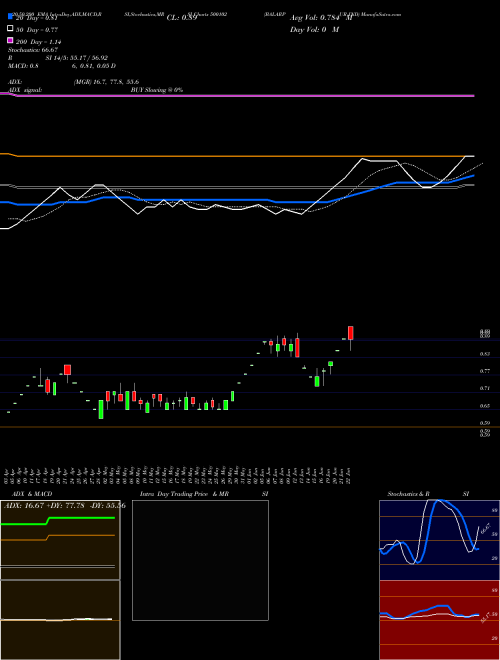500x660 pixels.
Task: Open the lower MACD mini chart panel
Action: 60,620
